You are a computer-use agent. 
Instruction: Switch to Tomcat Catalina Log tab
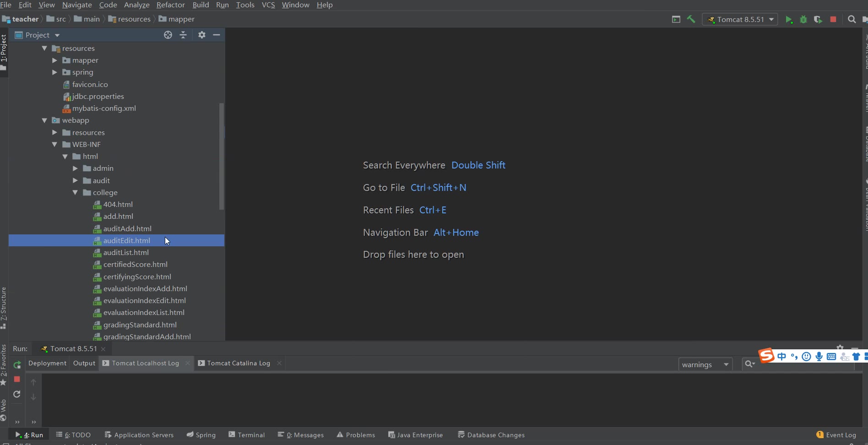238,363
